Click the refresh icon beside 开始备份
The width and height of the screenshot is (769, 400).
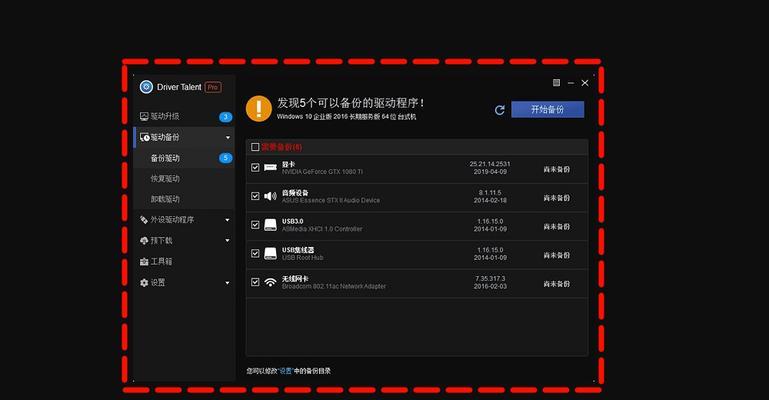click(500, 110)
